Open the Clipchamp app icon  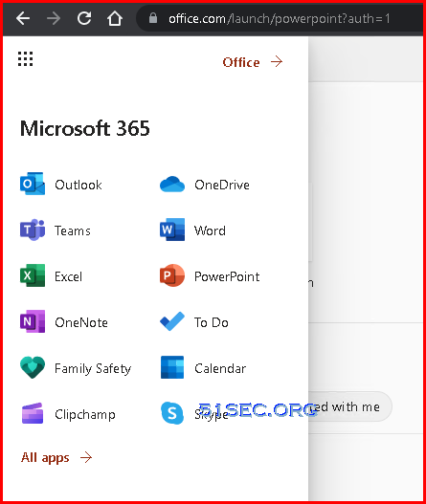point(33,413)
